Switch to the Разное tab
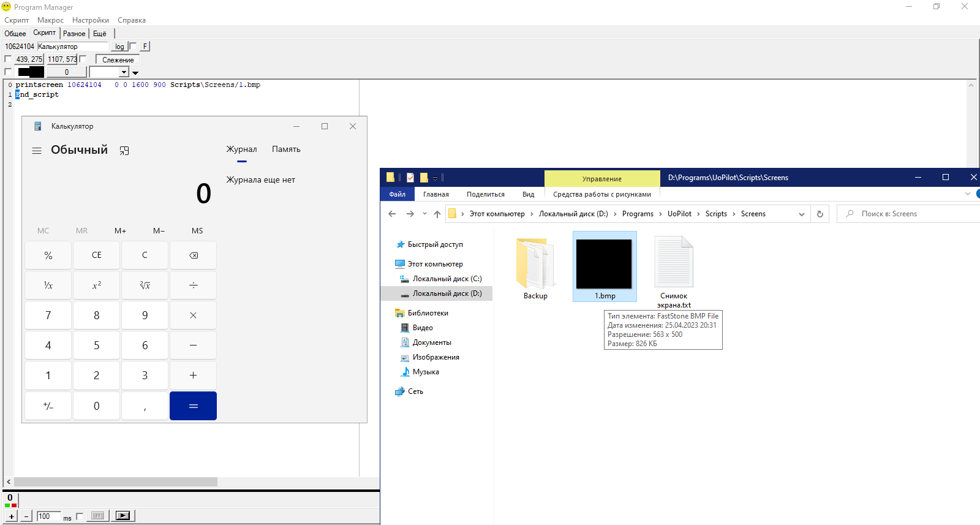The height and width of the screenshot is (525, 980). [x=74, y=34]
